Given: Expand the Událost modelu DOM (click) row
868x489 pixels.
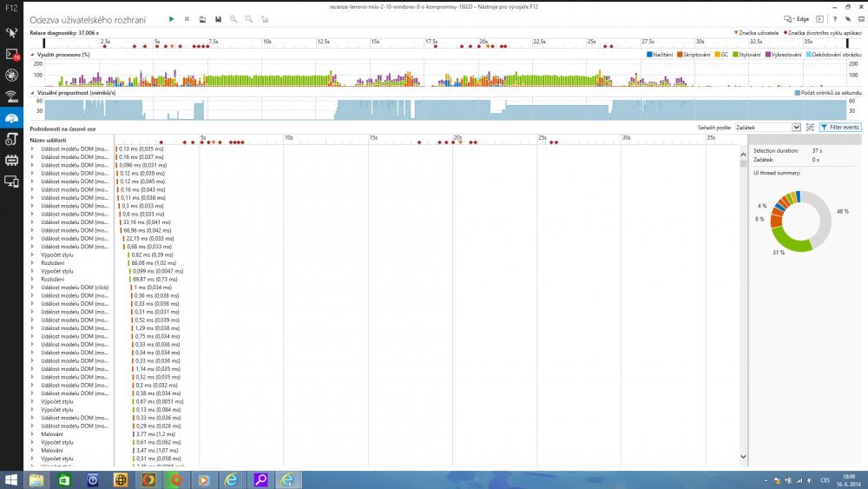Looking at the screenshot, I should click(32, 287).
